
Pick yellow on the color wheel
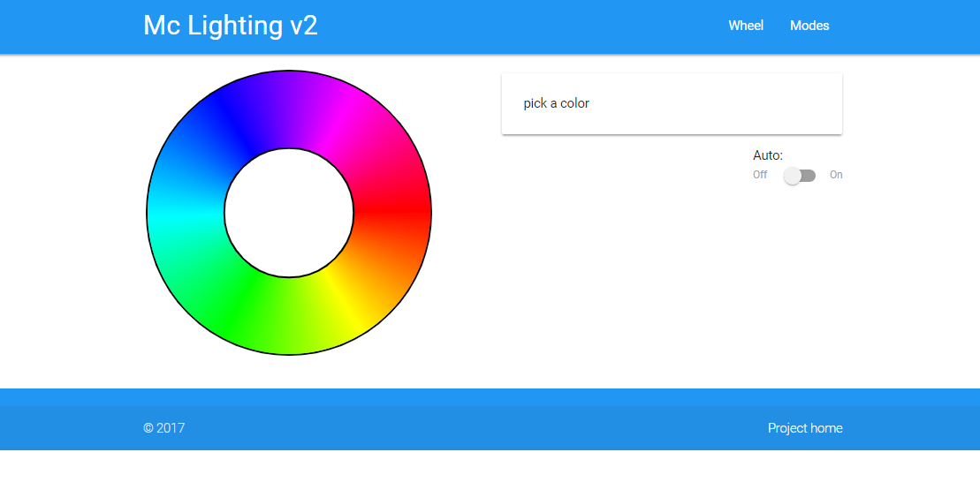[x=341, y=302]
